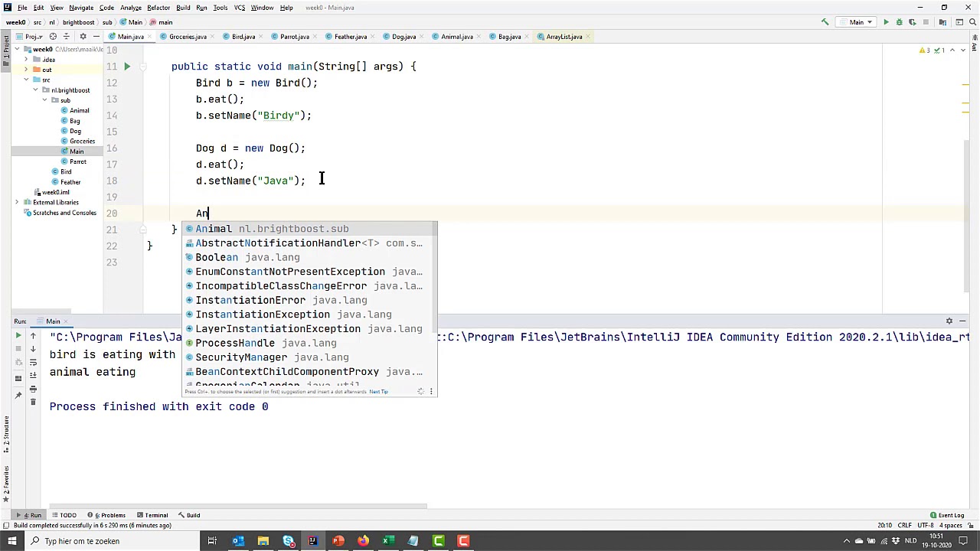The height and width of the screenshot is (551, 980).
Task: Open the TODO tool window
Action: tap(64, 515)
